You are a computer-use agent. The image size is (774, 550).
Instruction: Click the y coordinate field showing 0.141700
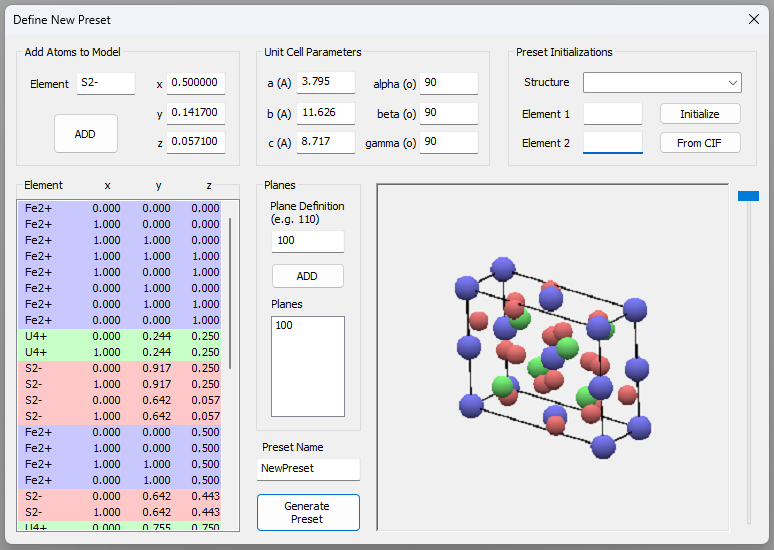tap(196, 113)
